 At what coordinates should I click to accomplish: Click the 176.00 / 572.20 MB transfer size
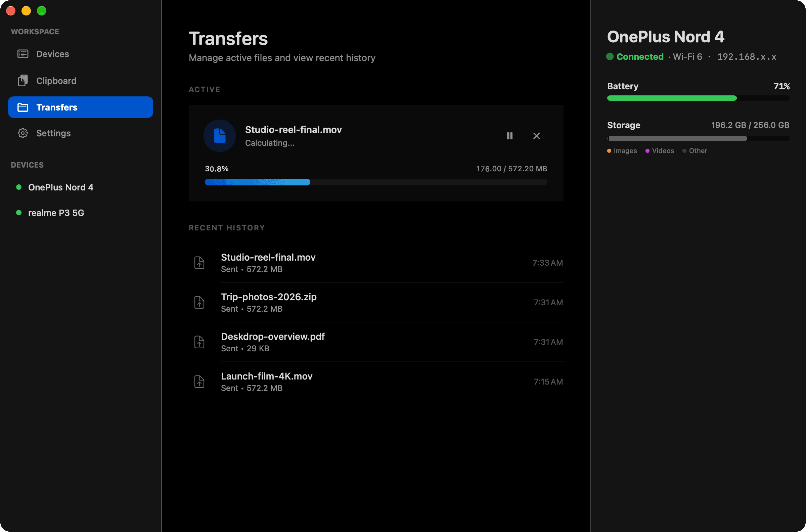(511, 169)
